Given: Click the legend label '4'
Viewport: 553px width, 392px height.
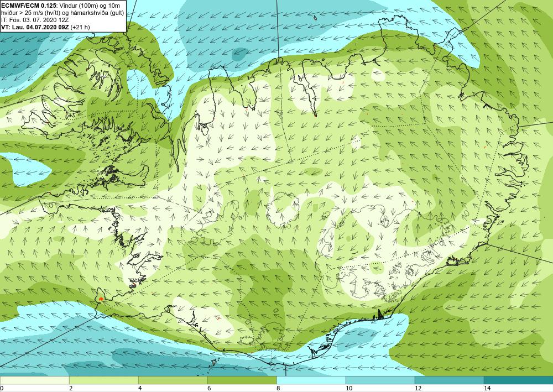Looking at the screenshot, I should 140,388.
